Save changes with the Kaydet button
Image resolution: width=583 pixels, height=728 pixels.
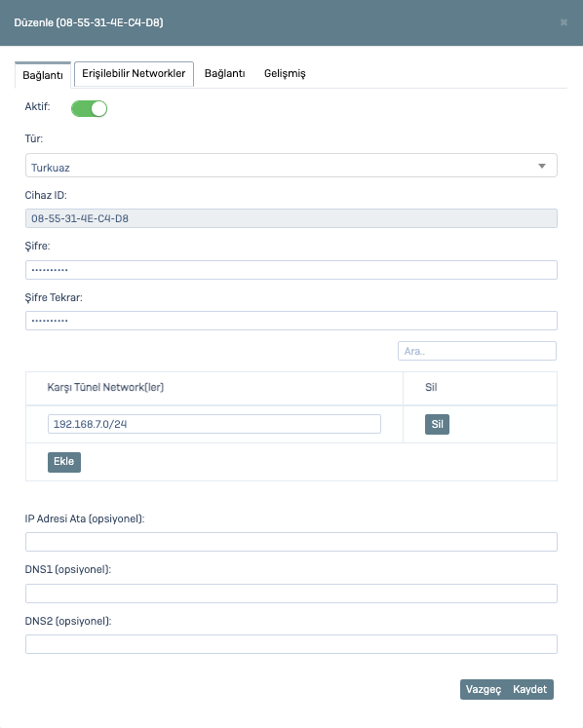tap(530, 689)
